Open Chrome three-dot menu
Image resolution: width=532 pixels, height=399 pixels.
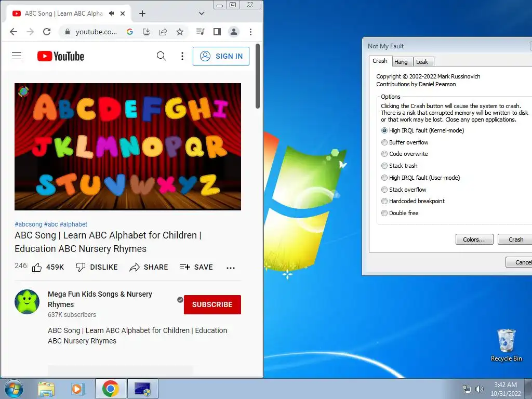pyautogui.click(x=251, y=32)
